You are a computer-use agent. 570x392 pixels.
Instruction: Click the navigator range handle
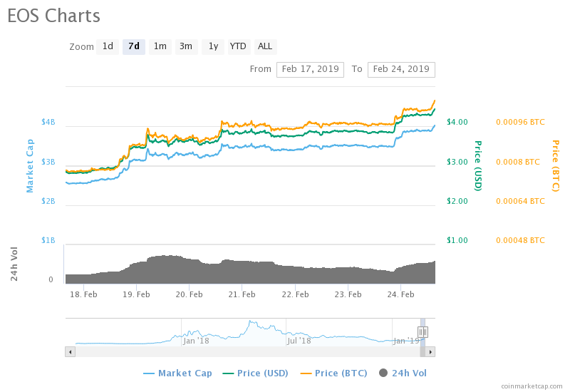coord(423,331)
